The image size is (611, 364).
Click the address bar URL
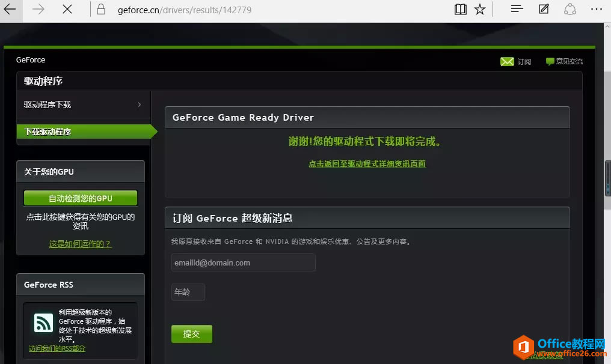(184, 10)
